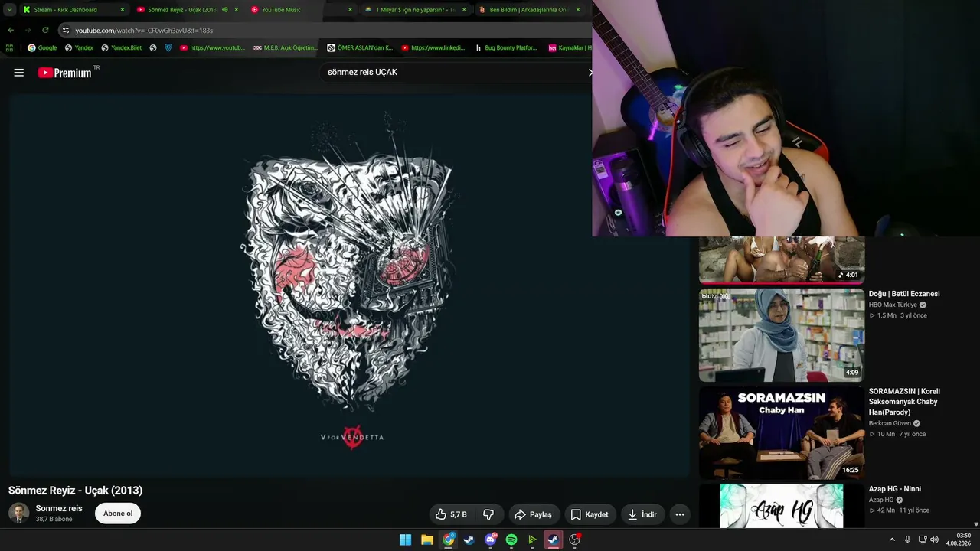Screen dimensions: 980x551
Task: Save the video with Kaydet
Action: tap(590, 514)
